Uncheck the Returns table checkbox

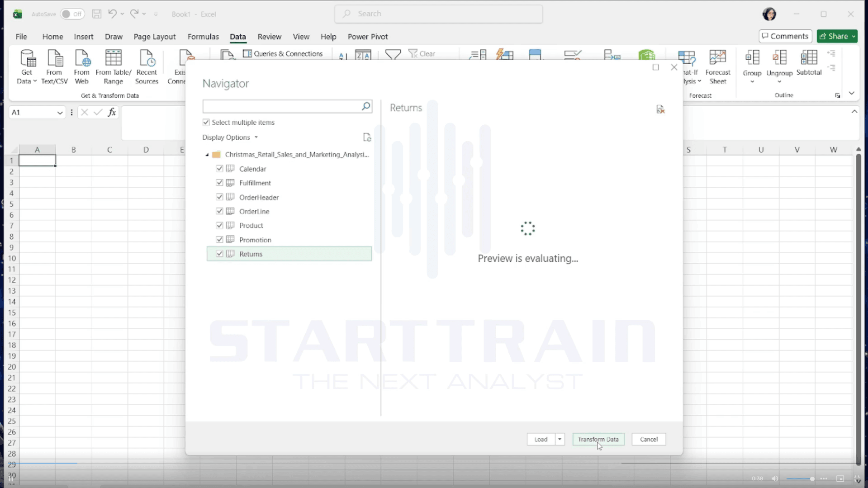tap(219, 254)
